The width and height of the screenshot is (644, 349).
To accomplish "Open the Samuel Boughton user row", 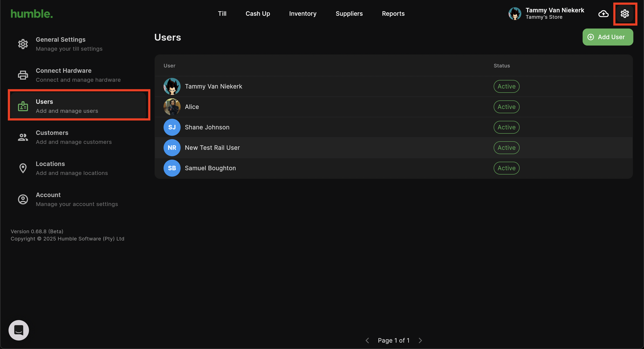I will (394, 168).
